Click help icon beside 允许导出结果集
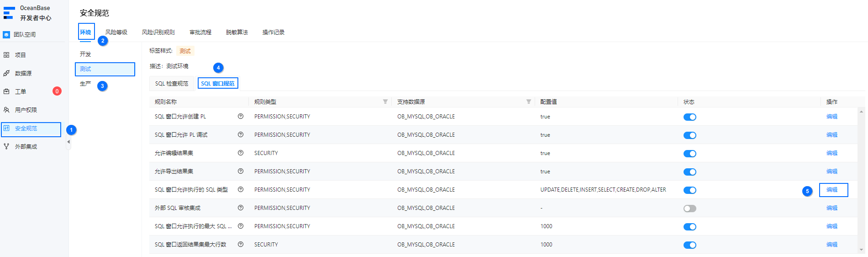Screen dimensions: 868x257 click(x=241, y=171)
